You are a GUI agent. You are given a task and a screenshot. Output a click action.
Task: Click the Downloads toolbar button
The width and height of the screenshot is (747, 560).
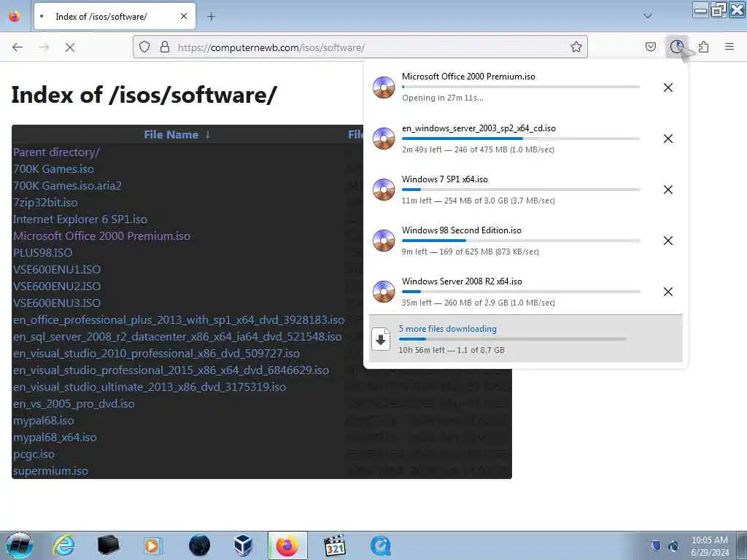click(676, 47)
